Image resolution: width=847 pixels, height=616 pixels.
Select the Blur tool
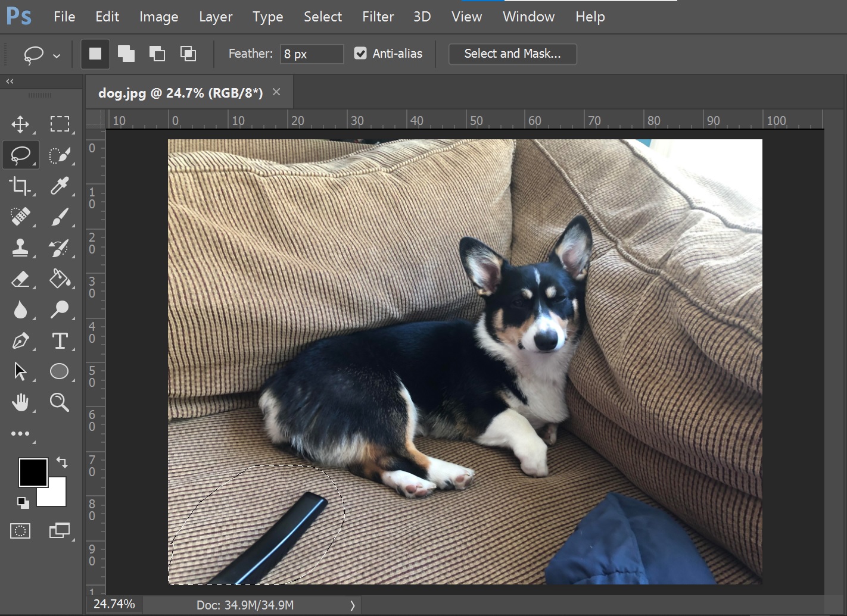coord(20,309)
